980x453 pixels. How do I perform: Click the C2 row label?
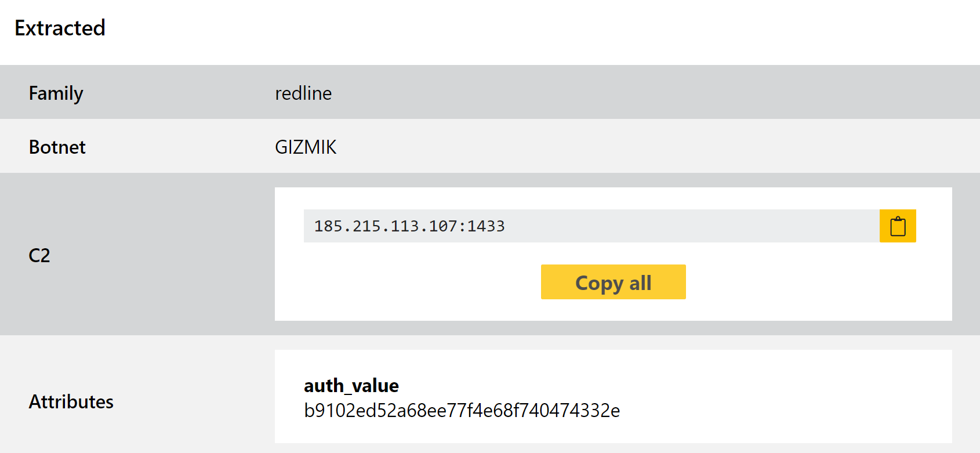[39, 255]
